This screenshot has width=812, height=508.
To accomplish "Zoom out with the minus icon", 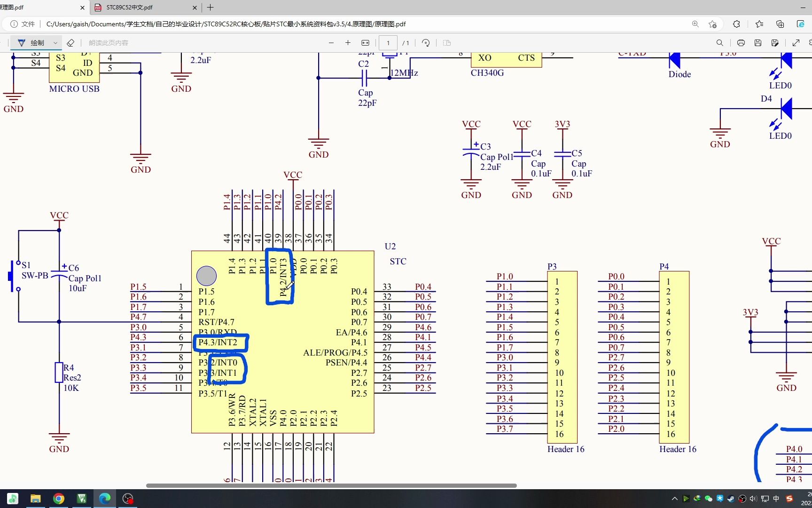I will 331,43.
